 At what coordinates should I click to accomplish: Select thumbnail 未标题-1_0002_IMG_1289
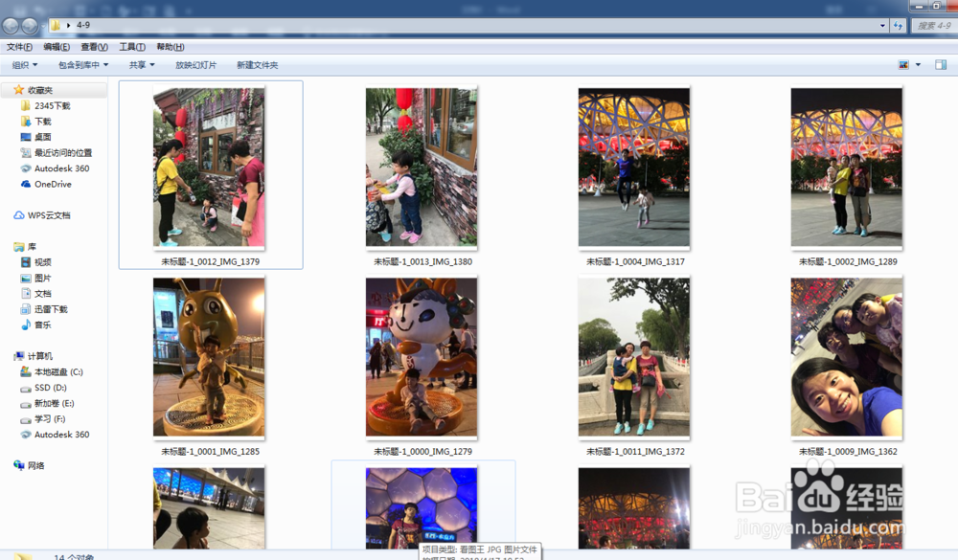847,168
